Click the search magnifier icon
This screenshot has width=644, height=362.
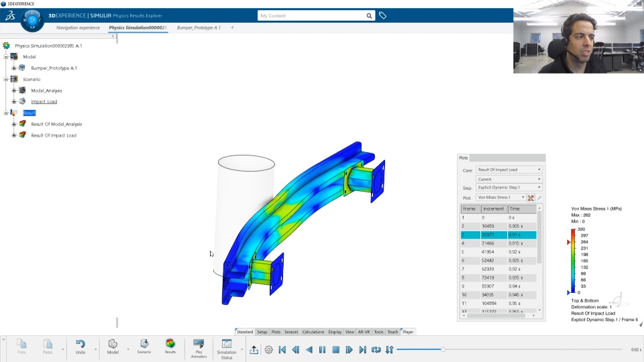point(369,15)
